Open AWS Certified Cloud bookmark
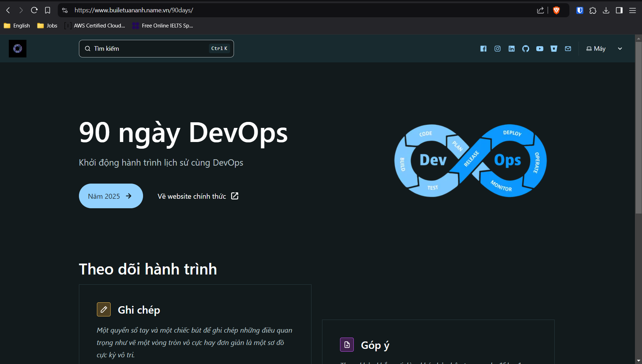The height and width of the screenshot is (364, 642). [95, 25]
